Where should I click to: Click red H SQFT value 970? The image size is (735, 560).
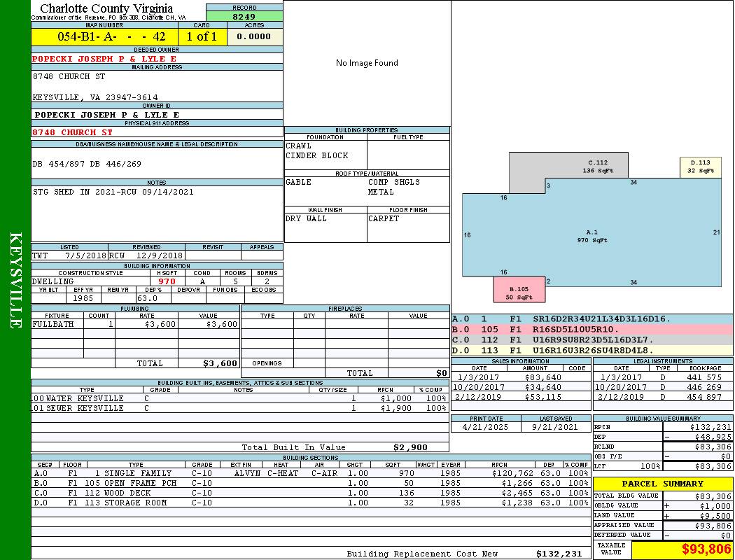(x=167, y=281)
